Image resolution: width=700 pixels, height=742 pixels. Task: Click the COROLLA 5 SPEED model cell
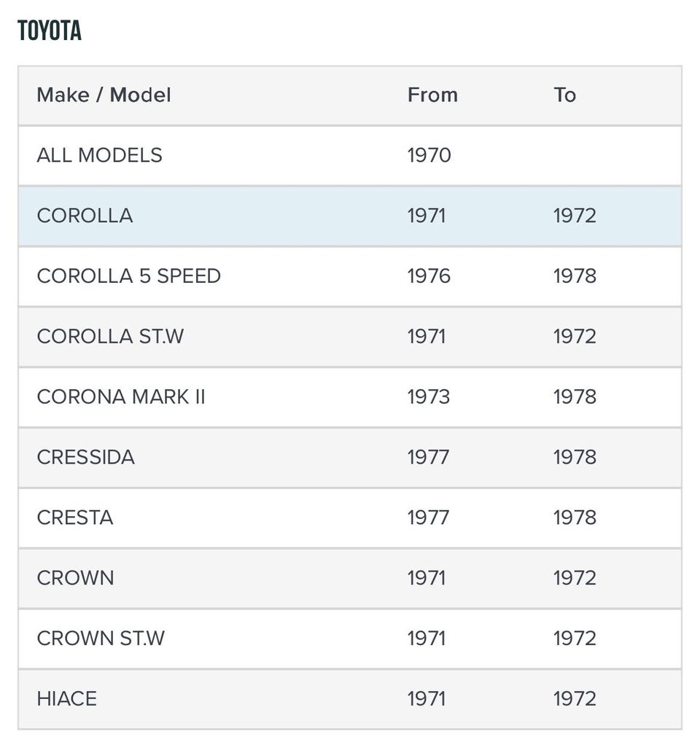[128, 276]
